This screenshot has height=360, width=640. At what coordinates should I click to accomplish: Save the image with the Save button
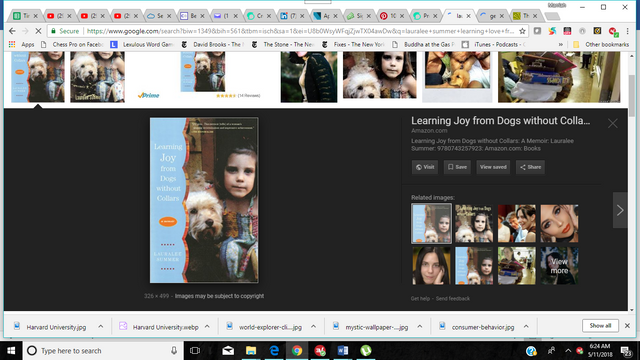[x=457, y=167]
